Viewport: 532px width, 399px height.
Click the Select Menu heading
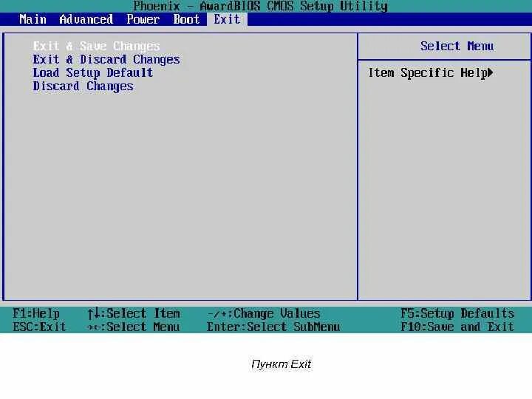[x=457, y=46]
